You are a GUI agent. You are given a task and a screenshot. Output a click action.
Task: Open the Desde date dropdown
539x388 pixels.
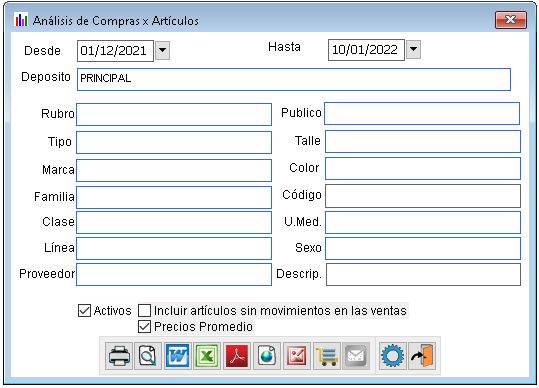pyautogui.click(x=162, y=51)
